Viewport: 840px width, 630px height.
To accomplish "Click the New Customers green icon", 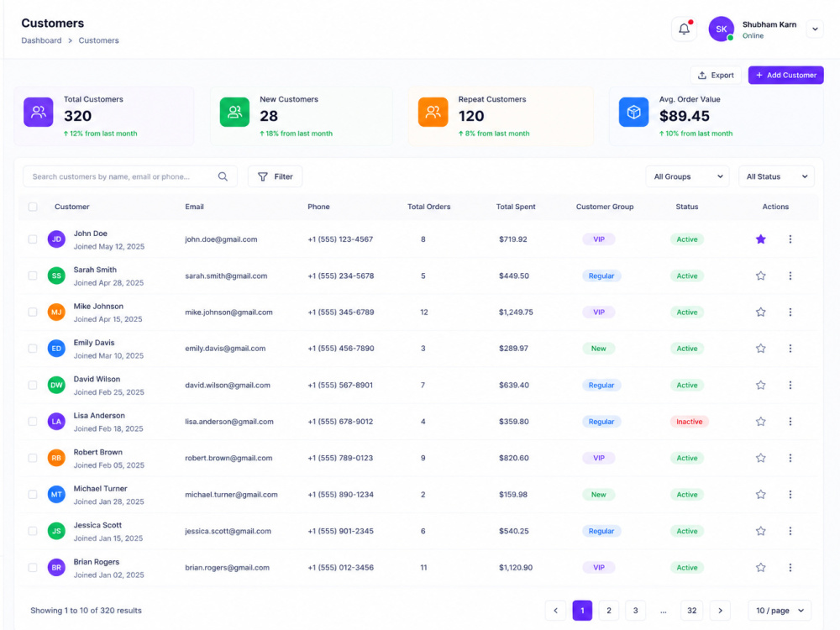I will [x=234, y=112].
